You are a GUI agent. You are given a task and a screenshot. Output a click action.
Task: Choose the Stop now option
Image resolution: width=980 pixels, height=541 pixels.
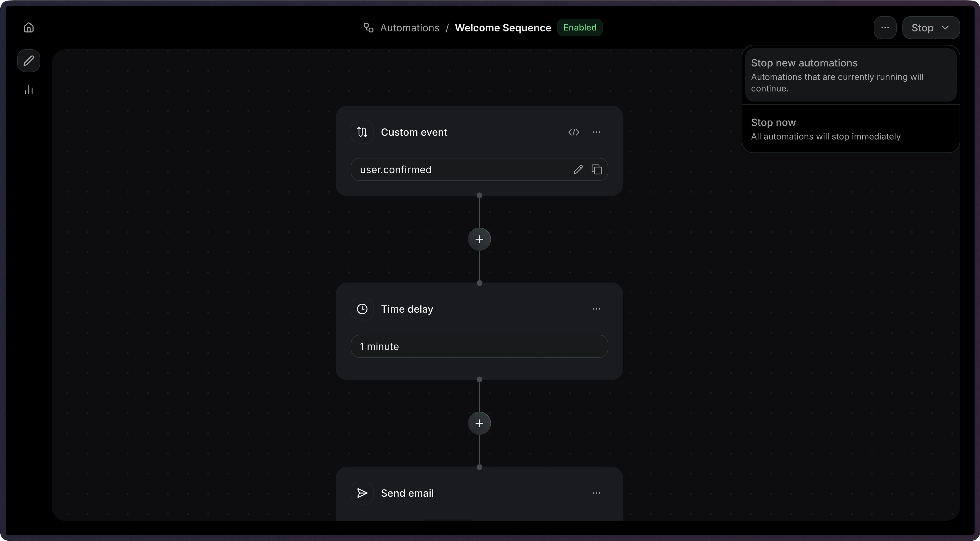click(x=850, y=129)
